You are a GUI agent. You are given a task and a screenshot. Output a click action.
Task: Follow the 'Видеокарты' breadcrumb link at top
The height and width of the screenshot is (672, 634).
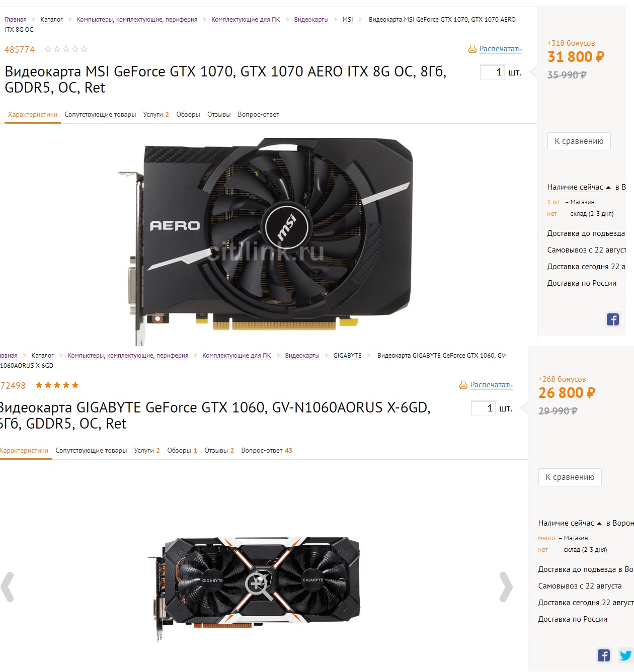tap(311, 20)
